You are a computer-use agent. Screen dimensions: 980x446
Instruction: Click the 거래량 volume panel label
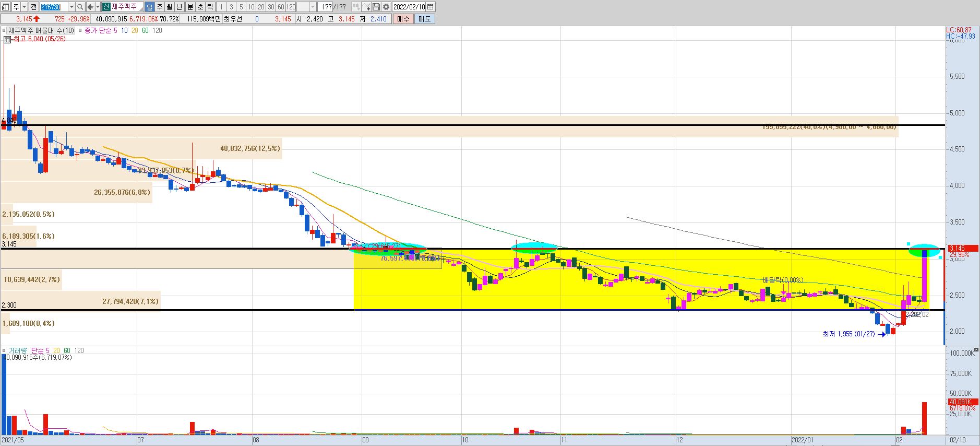tap(18, 350)
